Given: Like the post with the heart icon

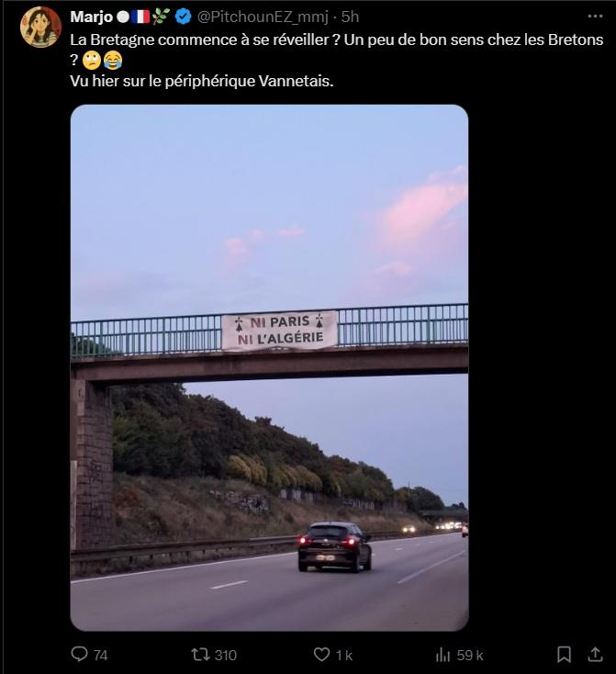Looking at the screenshot, I should click(x=321, y=655).
